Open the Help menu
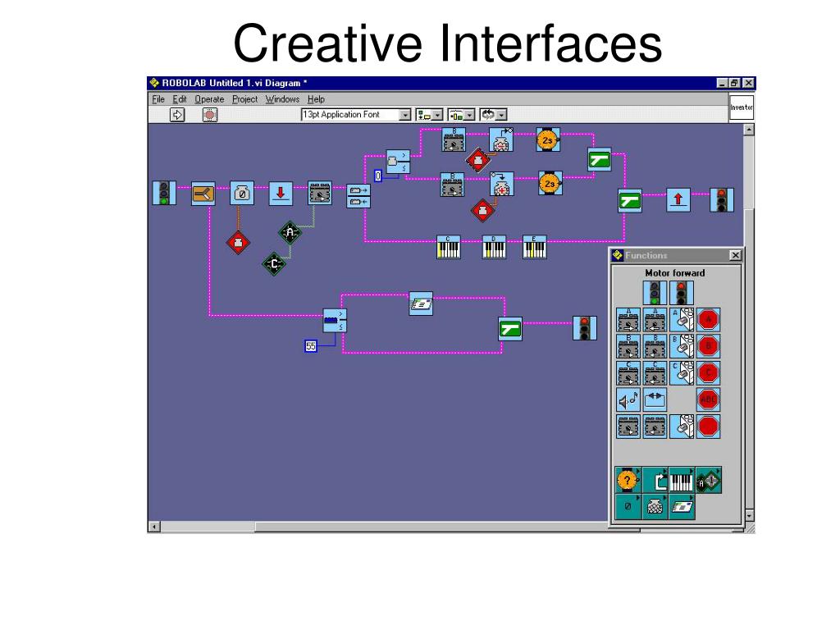 click(x=316, y=99)
